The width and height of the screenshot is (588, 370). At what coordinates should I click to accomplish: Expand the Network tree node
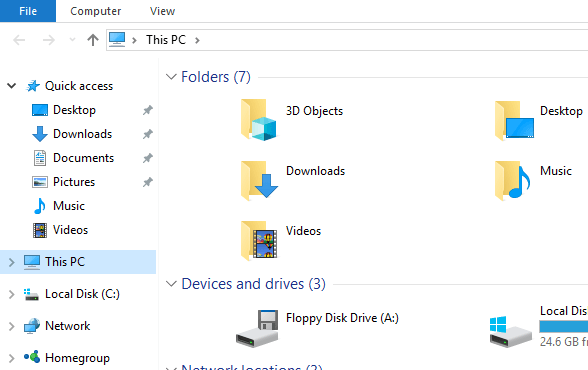click(12, 327)
